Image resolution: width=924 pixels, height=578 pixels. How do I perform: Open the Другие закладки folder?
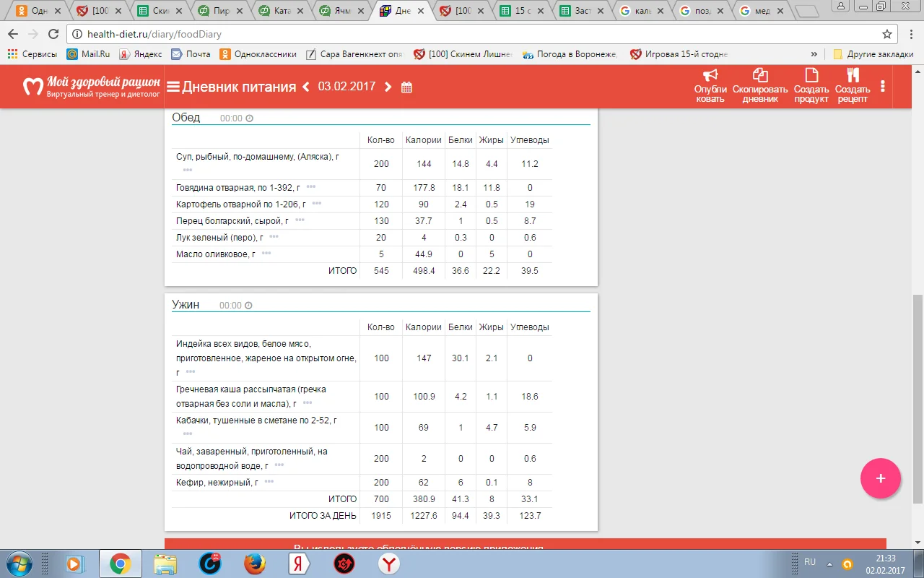pyautogui.click(x=873, y=54)
